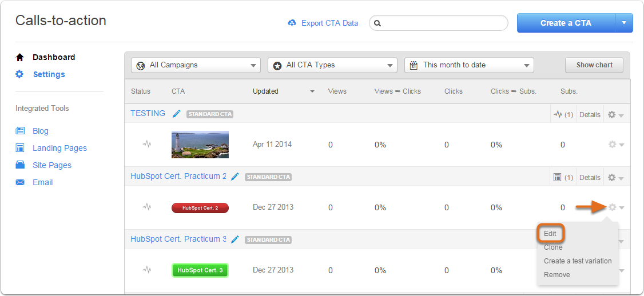Choose Create a test variation

pos(578,261)
